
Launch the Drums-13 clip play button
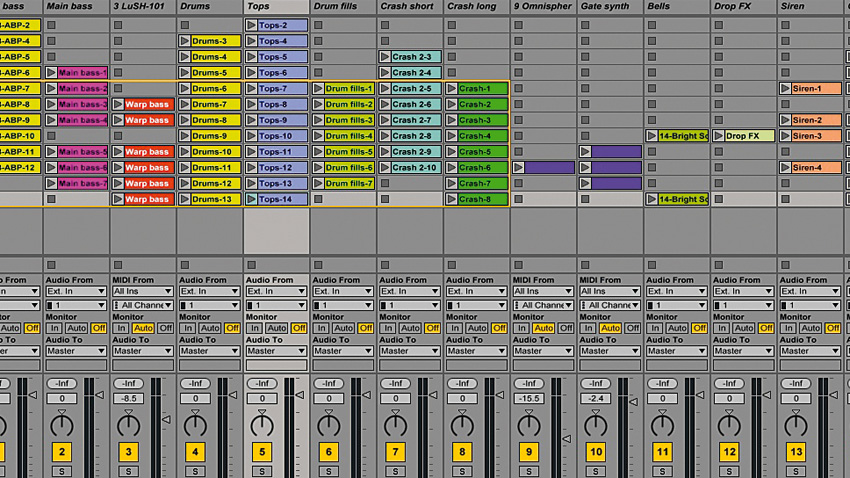[185, 199]
